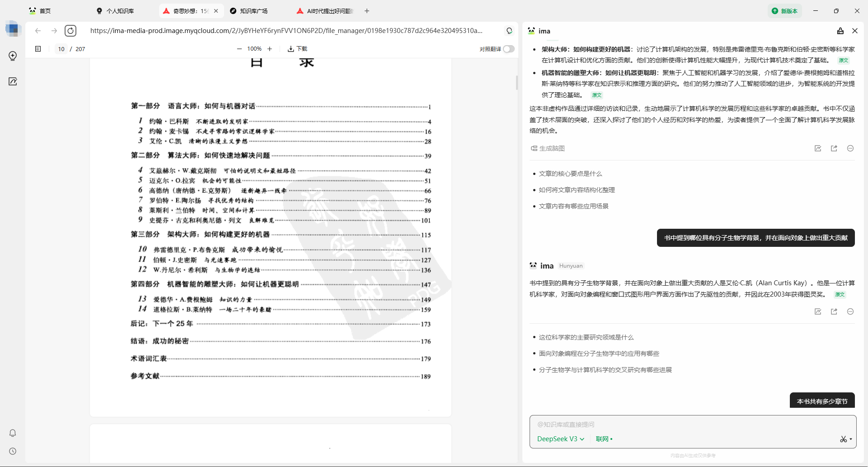
Task: Select suggestion 文章的核心要点是什么
Action: [x=570, y=174]
